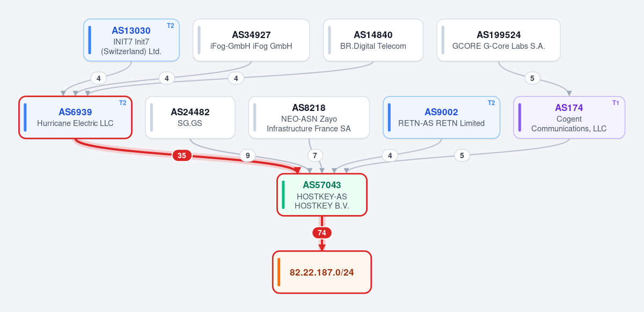The height and width of the screenshot is (312, 644).
Task: Click the 7 edge label badge
Action: [315, 155]
